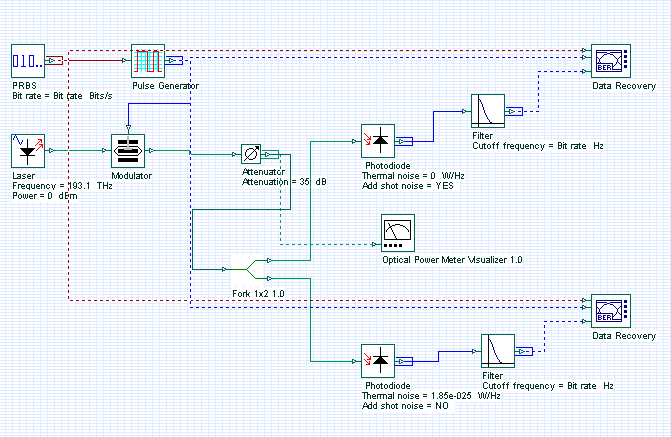The width and height of the screenshot is (671, 437).
Task: Click the Pulse Generator output port
Action: tap(174, 61)
